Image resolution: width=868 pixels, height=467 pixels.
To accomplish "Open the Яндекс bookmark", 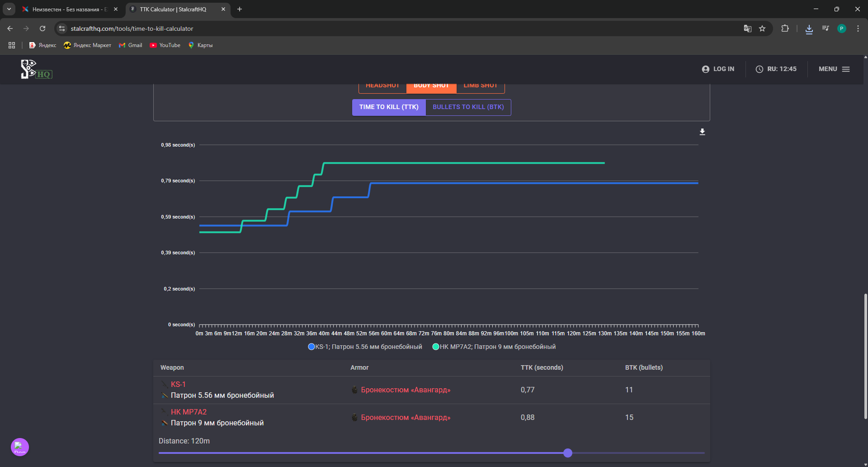I will click(x=43, y=45).
